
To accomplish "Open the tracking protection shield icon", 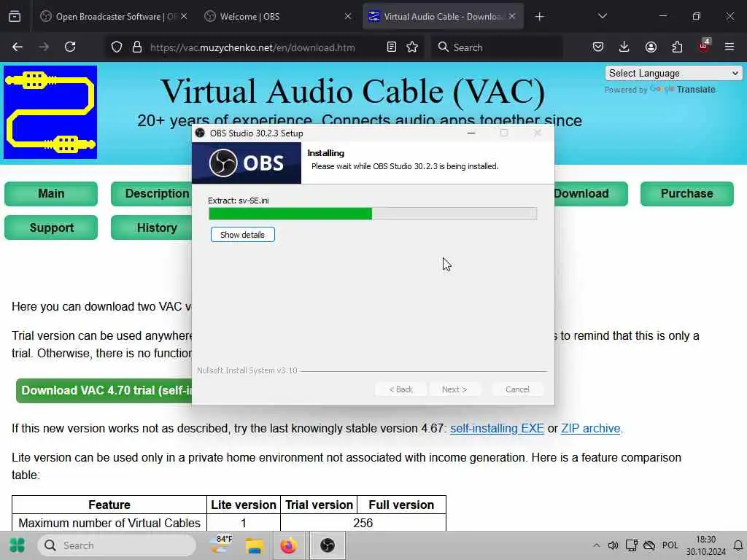I will pyautogui.click(x=117, y=47).
